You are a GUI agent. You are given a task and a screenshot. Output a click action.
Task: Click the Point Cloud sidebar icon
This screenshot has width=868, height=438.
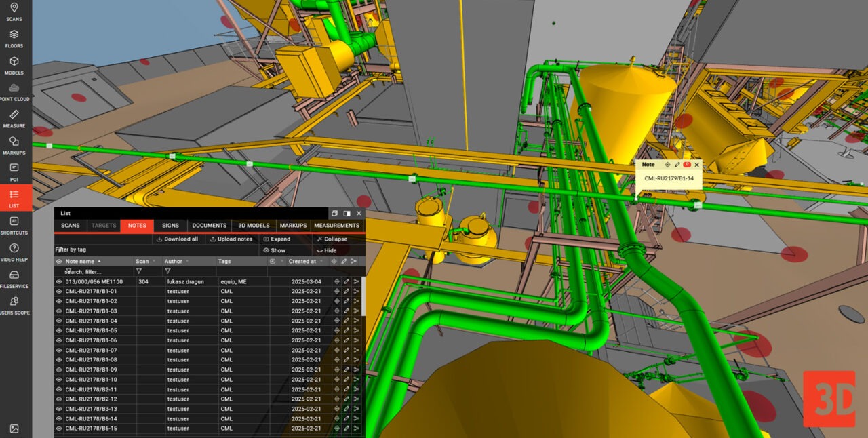(14, 94)
